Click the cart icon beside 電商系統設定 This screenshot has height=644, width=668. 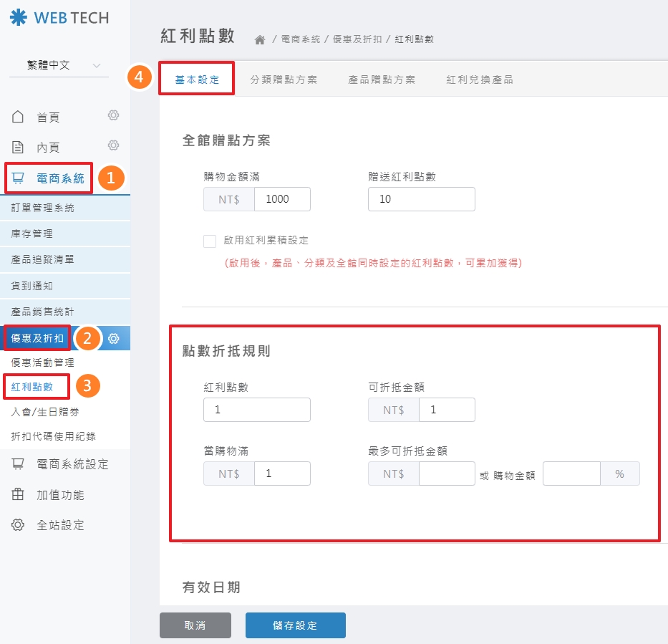[18, 464]
